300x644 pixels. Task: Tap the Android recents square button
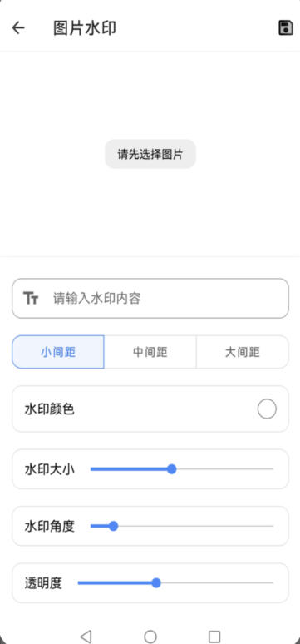click(x=214, y=637)
